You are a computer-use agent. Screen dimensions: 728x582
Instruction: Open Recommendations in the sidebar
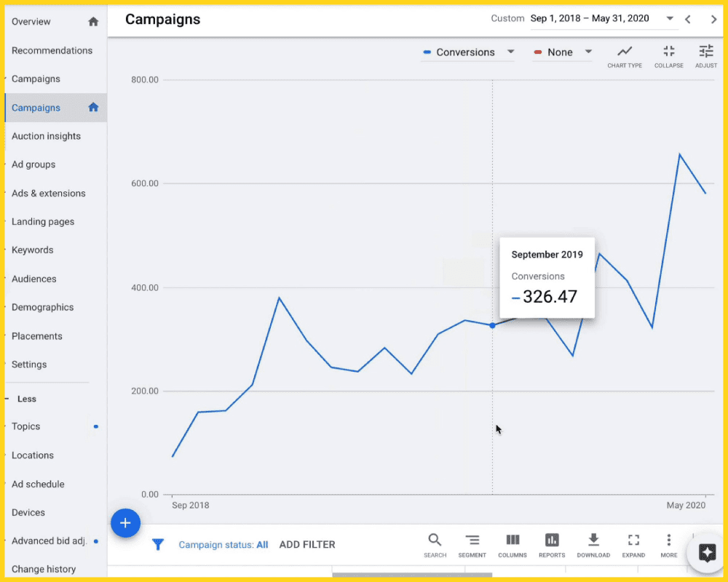(x=52, y=51)
